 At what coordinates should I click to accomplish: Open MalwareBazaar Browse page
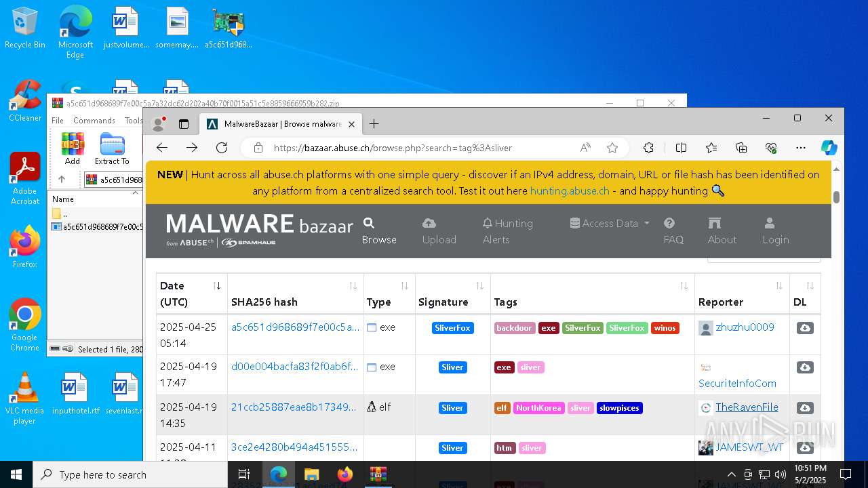379,231
